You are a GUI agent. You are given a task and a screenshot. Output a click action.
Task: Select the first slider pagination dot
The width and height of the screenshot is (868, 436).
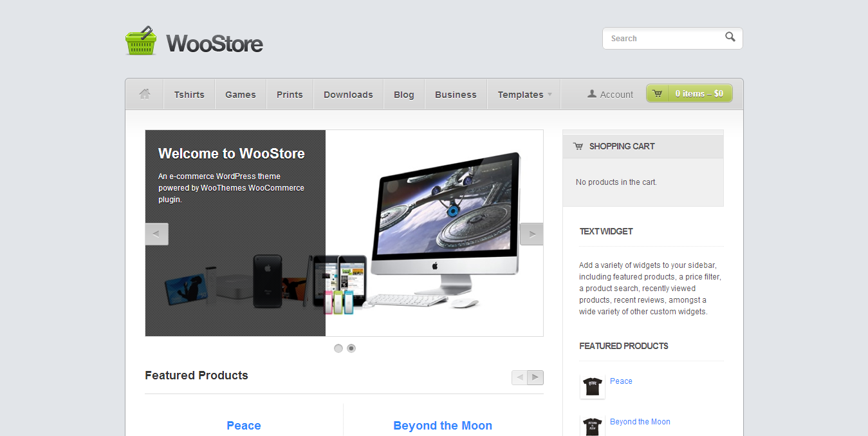tap(338, 348)
